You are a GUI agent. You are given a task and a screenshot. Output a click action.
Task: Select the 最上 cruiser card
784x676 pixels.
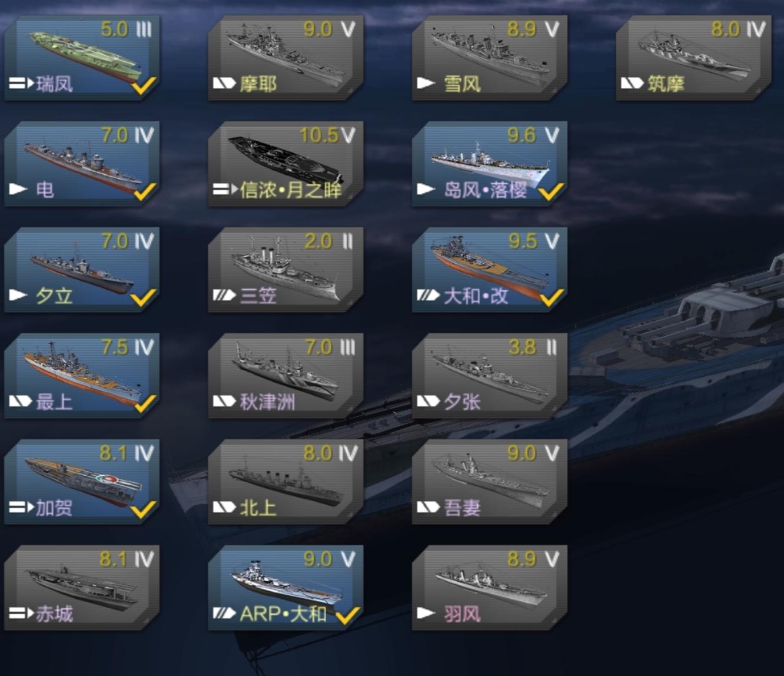[82, 376]
